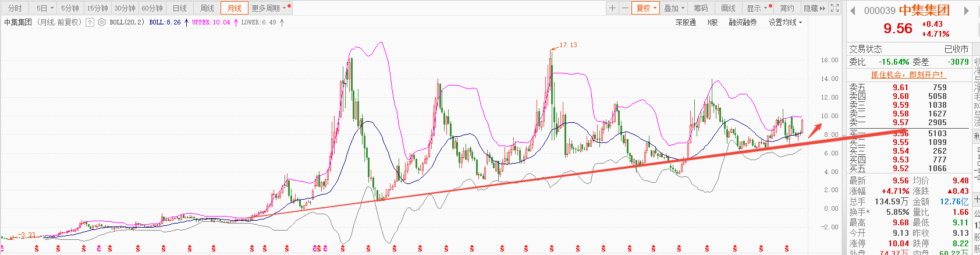The height and width of the screenshot is (255, 980).
Task: Open the 复权 adjustment dropdown
Action: tap(646, 8)
